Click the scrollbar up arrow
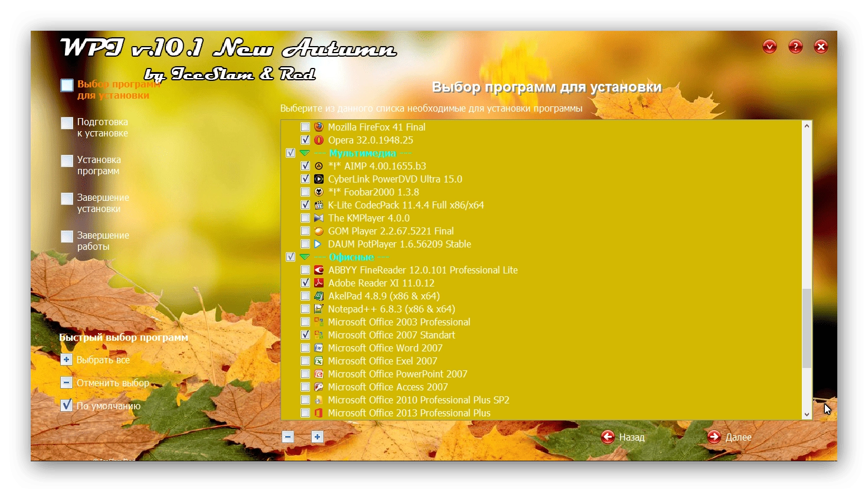The width and height of the screenshot is (868, 492). [x=807, y=126]
